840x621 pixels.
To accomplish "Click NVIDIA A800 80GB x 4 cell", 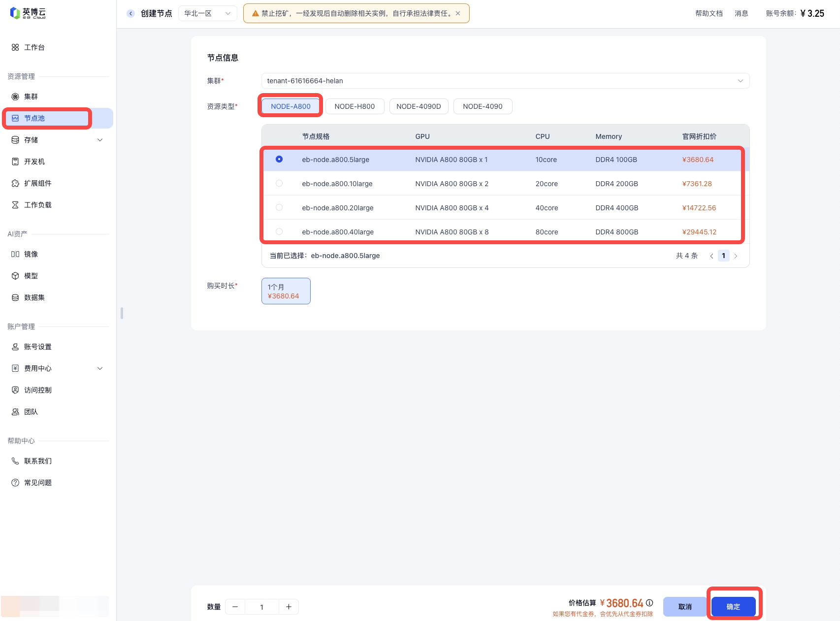I will click(x=452, y=208).
